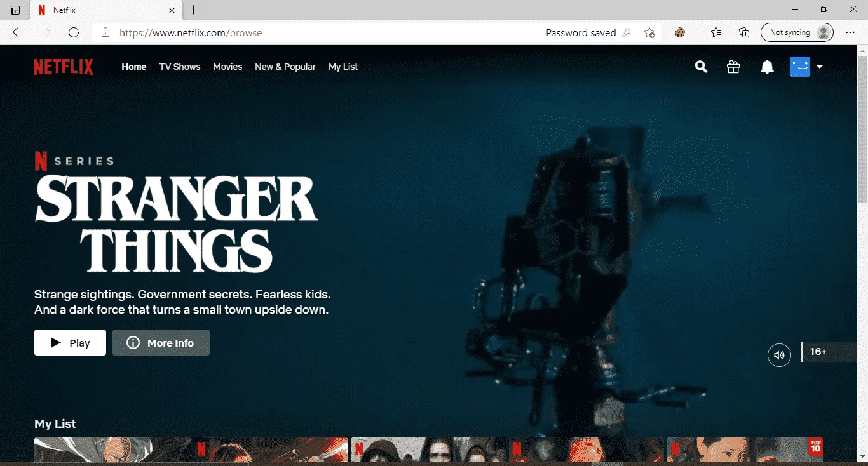Open the TV Shows section
Image resolution: width=868 pixels, height=466 pixels.
point(180,67)
